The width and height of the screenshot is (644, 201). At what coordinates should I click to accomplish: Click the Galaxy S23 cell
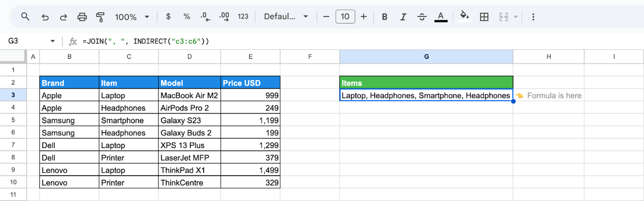coord(190,120)
